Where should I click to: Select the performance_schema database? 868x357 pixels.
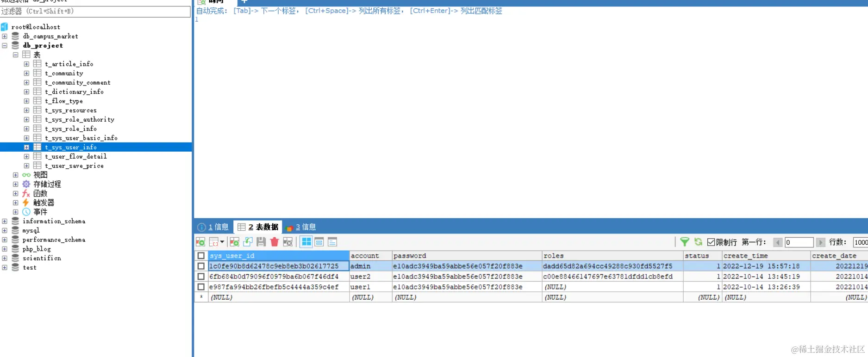pos(54,240)
